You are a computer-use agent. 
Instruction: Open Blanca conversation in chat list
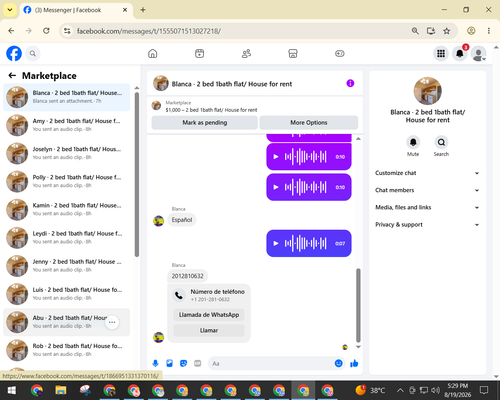(x=67, y=97)
